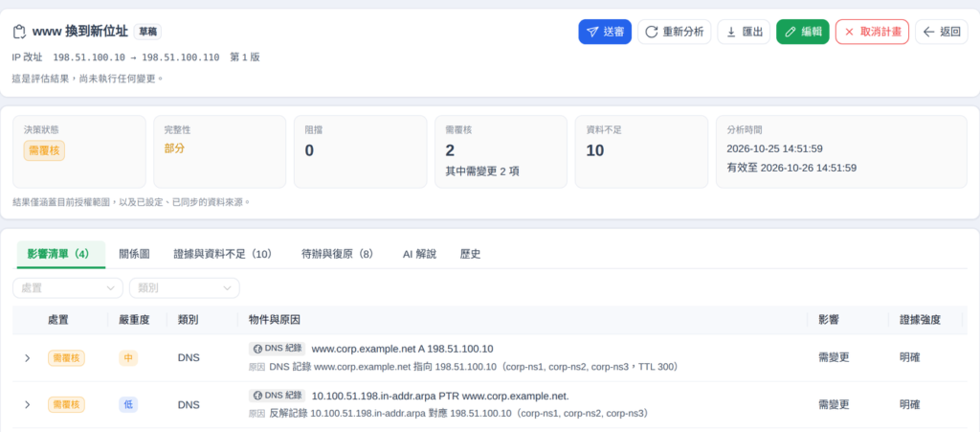Open the 證據與資料不足（10） tab
The width and height of the screenshot is (980, 432).
223,254
